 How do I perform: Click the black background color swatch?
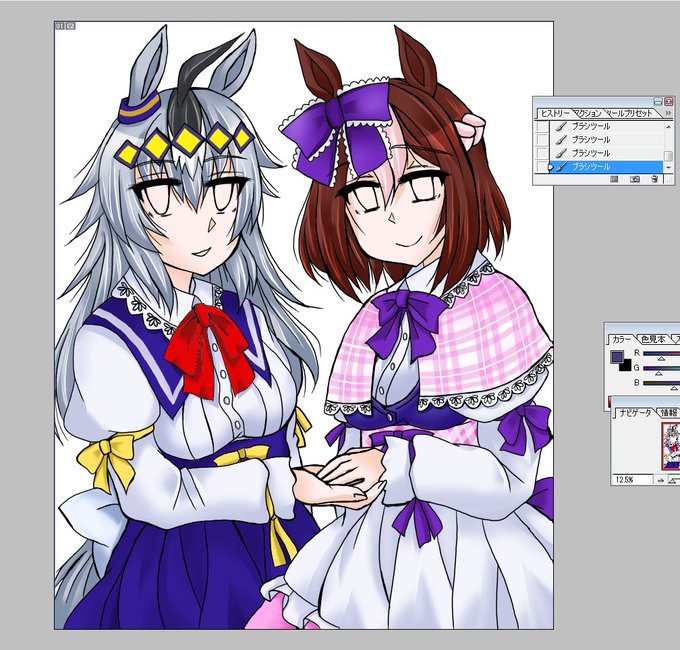point(625,365)
